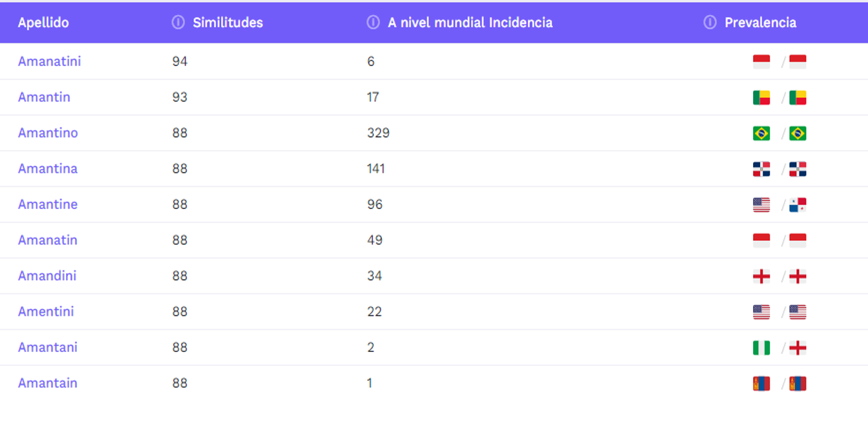Open the Amantin surname link
The image size is (868, 427).
44,97
